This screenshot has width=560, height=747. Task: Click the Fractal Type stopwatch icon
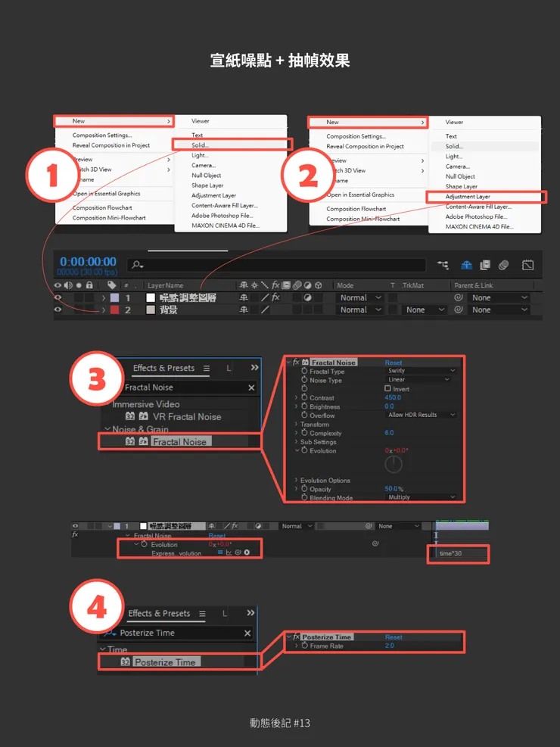click(x=304, y=371)
